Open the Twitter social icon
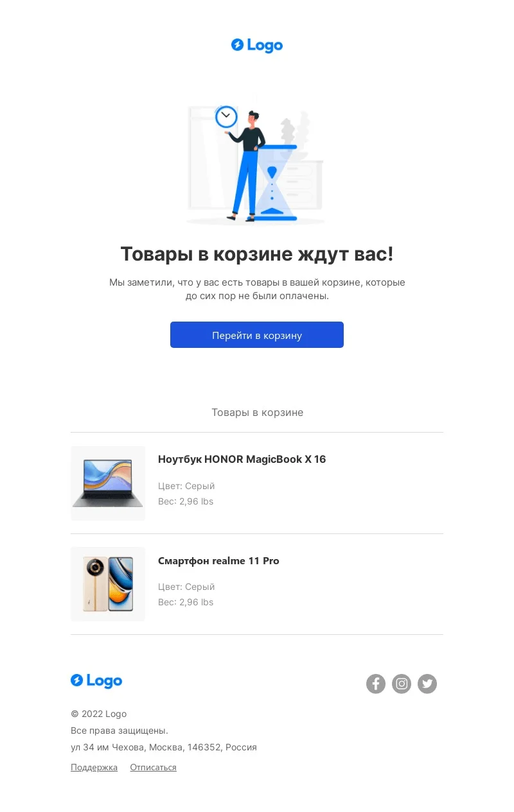The width and height of the screenshot is (514, 812). [427, 684]
